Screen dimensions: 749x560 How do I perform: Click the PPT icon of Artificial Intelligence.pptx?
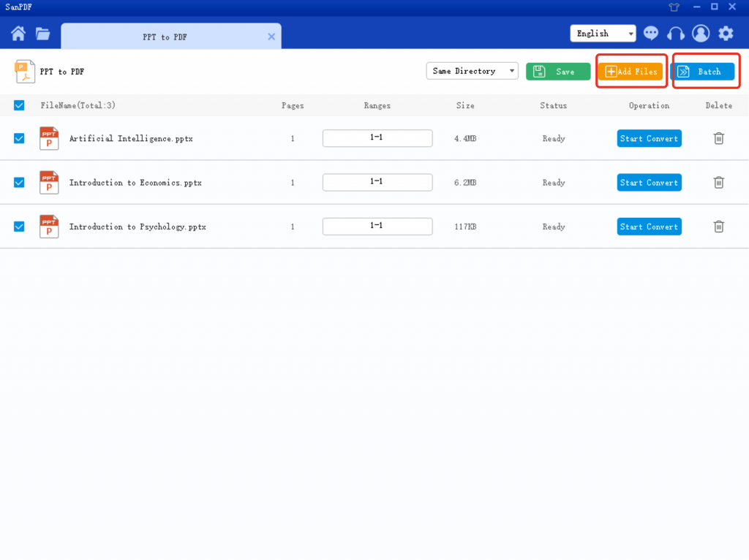[49, 138]
